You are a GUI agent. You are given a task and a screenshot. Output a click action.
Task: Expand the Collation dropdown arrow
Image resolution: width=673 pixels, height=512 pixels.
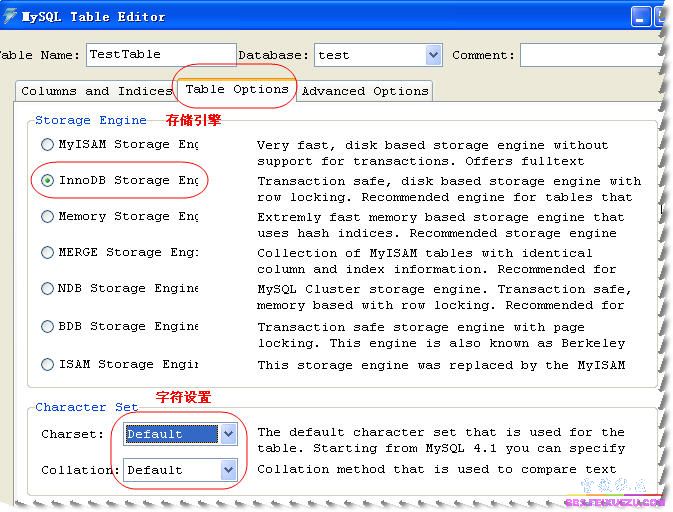[228, 470]
